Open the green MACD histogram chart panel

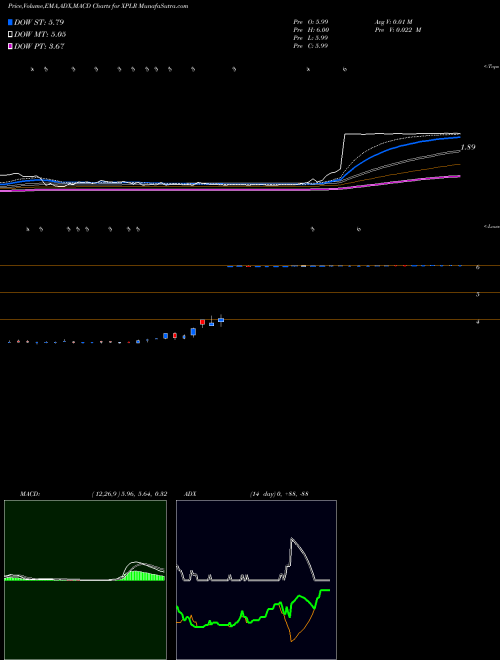[85, 580]
